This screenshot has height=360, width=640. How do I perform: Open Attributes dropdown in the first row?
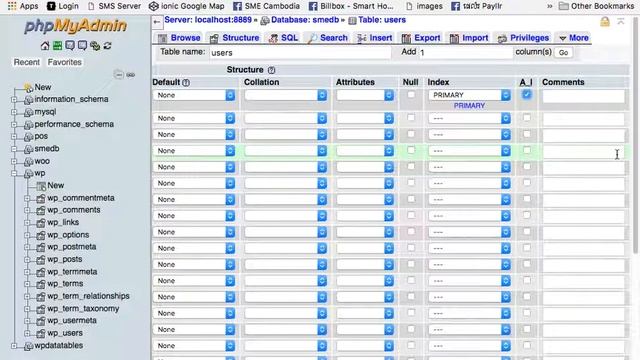[365, 95]
